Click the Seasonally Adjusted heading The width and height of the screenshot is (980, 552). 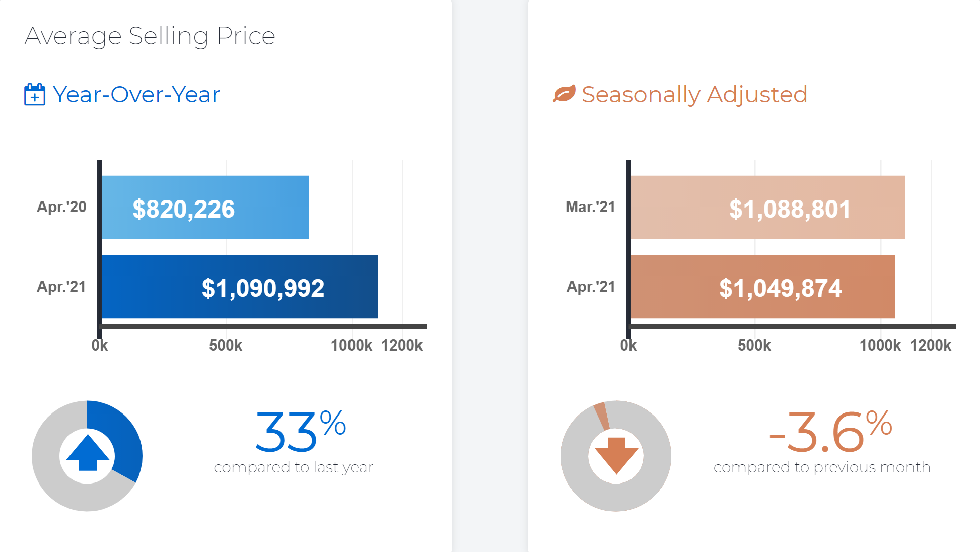coord(694,95)
